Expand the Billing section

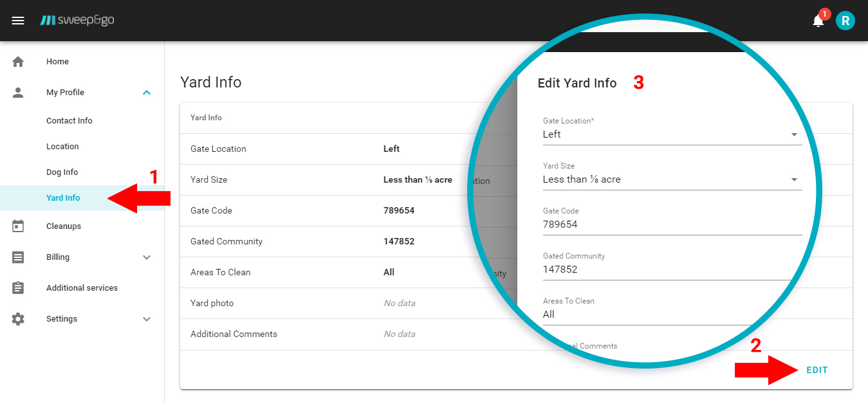point(146,257)
